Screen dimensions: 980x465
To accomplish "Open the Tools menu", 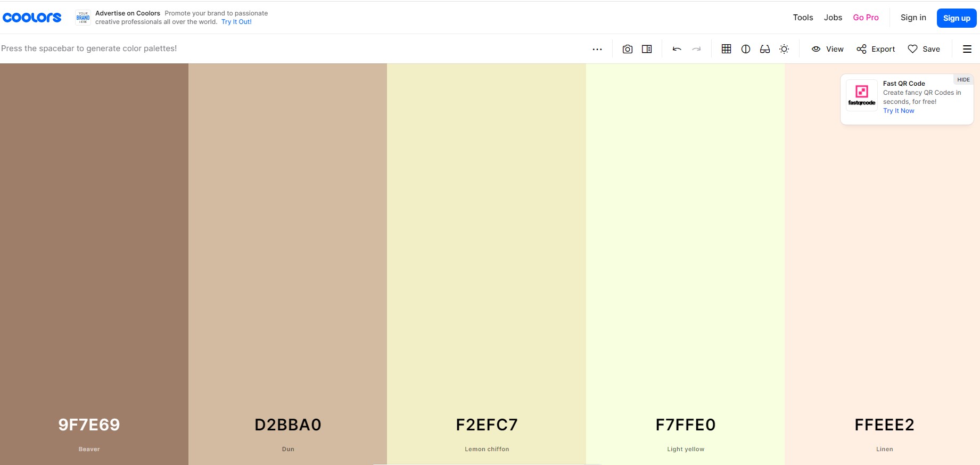I will [803, 18].
